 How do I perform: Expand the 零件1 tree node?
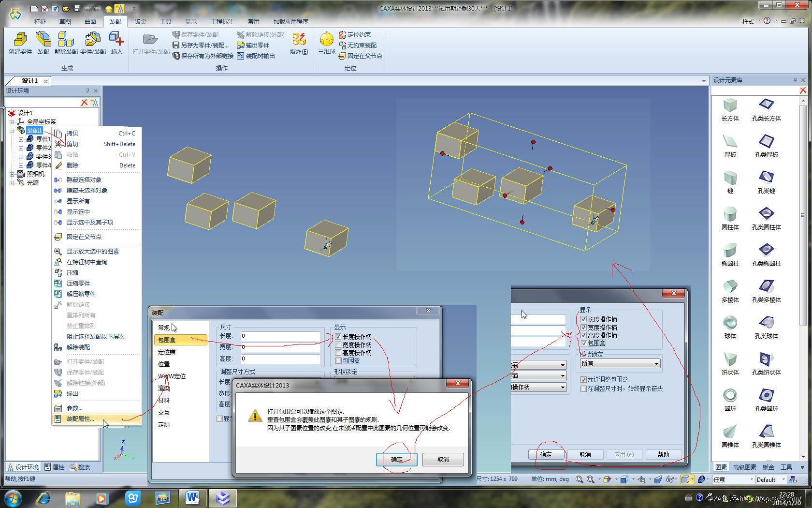[x=21, y=139]
